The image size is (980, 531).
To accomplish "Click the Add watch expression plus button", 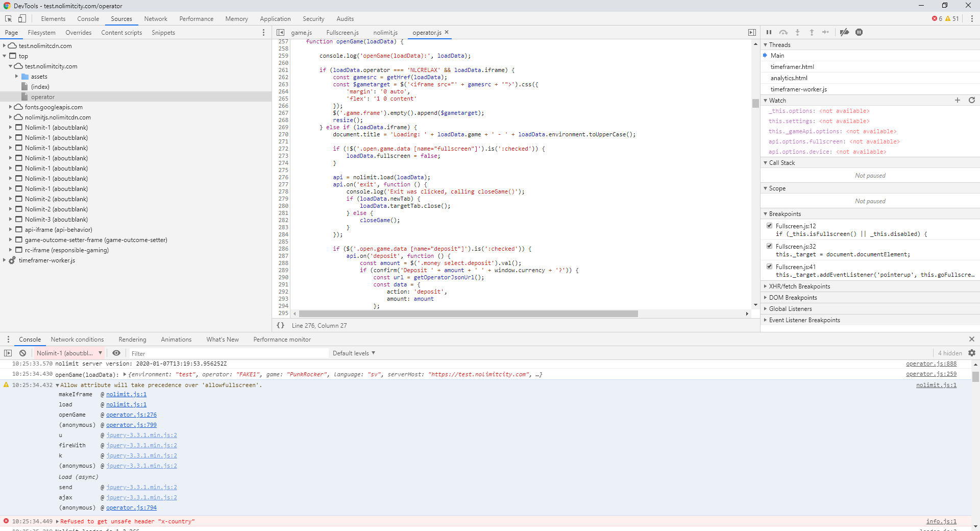I will coord(958,100).
